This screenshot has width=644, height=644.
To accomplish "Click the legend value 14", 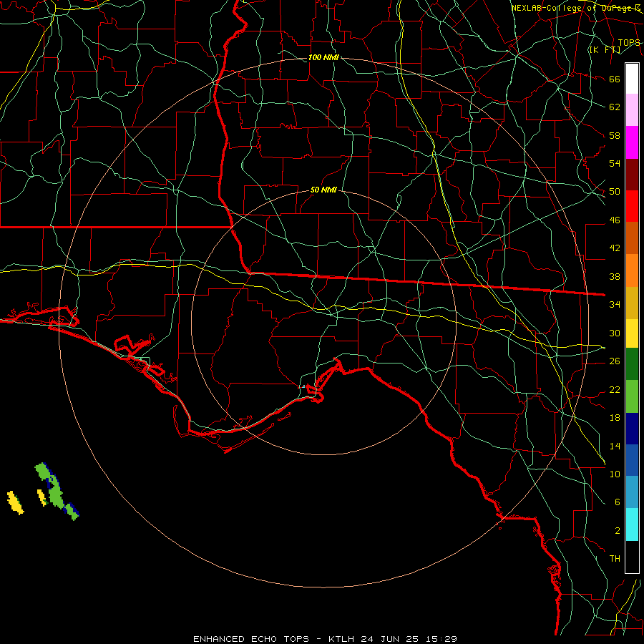I will pos(615,446).
